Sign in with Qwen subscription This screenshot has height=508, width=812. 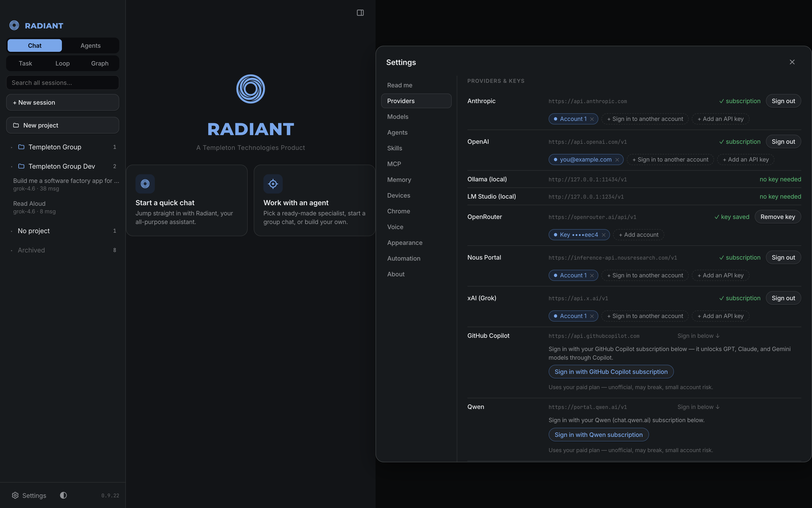coord(598,434)
